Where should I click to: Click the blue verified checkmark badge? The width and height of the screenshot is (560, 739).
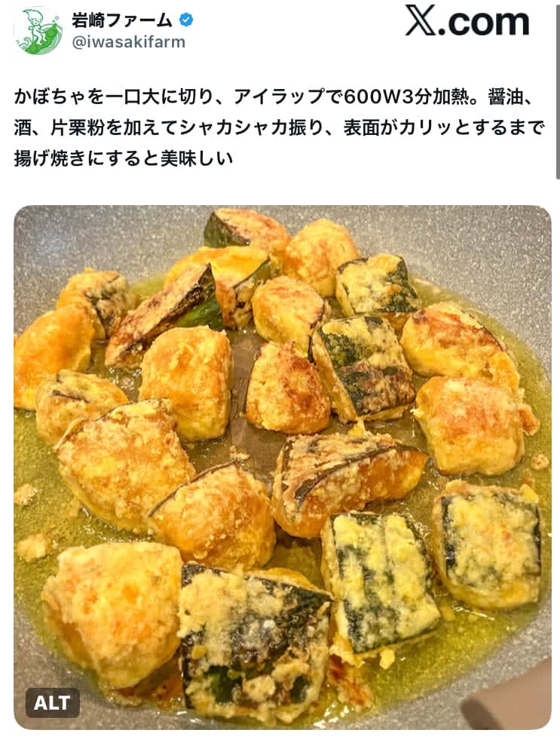[x=186, y=20]
